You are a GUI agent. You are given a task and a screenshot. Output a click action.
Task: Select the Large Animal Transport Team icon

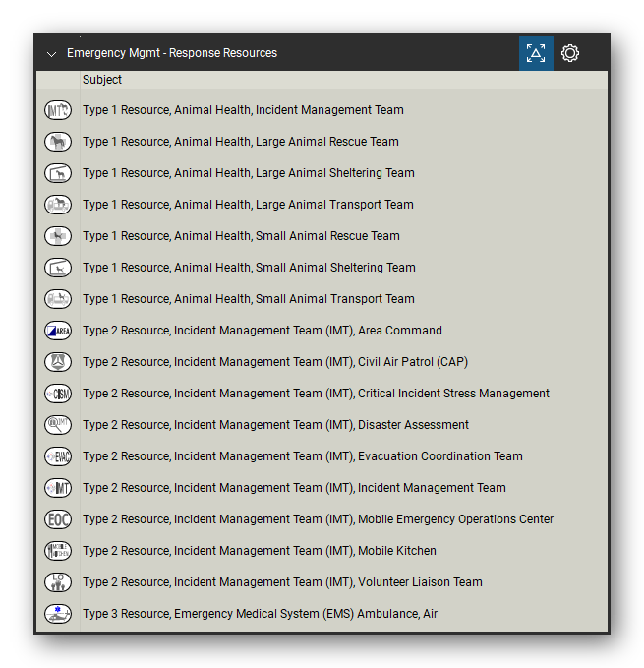coord(58,205)
